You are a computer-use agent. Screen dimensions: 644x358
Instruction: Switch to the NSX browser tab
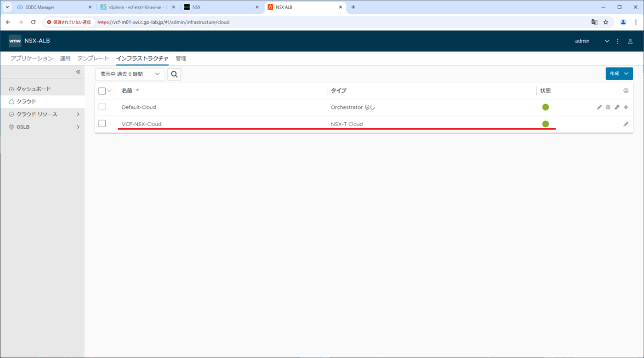coord(221,7)
